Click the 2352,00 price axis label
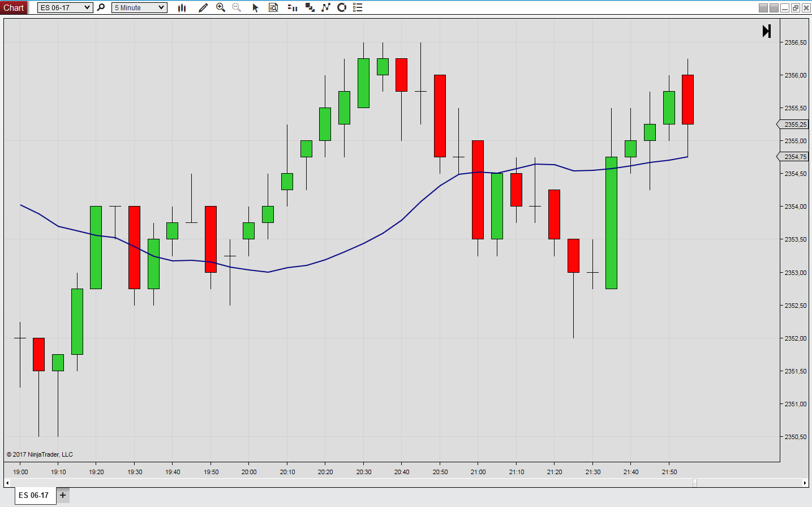This screenshot has height=507, width=812. 796,338
